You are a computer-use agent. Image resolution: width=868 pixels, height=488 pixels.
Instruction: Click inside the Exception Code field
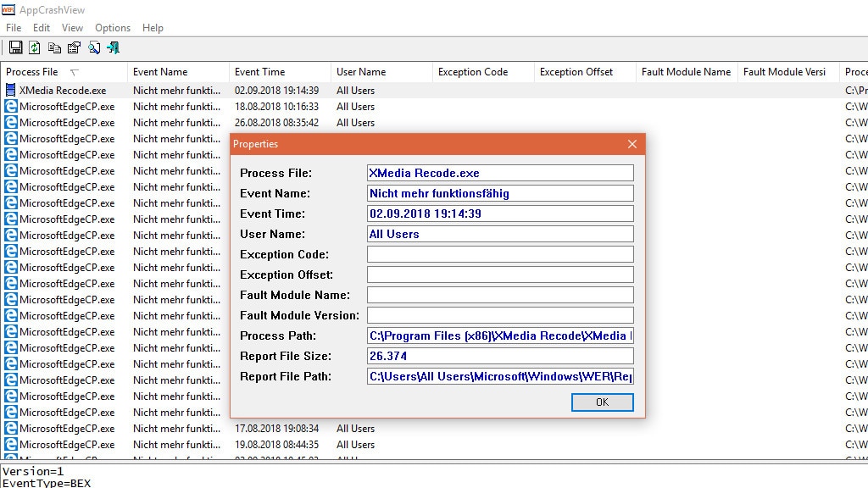pos(500,254)
